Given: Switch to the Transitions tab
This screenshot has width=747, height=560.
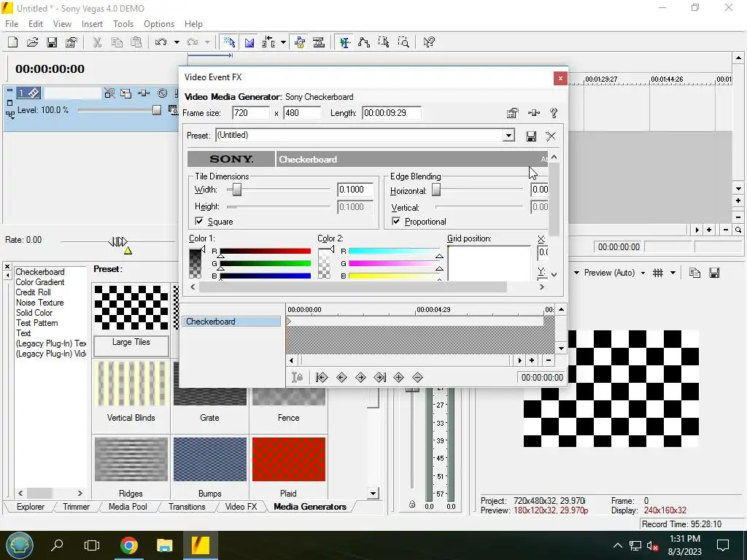Looking at the screenshot, I should click(x=187, y=507).
